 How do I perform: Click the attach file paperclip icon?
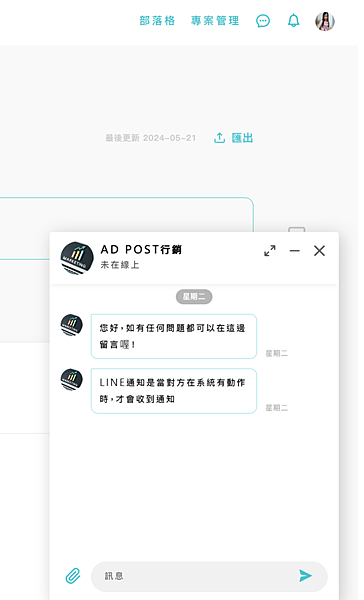click(x=73, y=576)
